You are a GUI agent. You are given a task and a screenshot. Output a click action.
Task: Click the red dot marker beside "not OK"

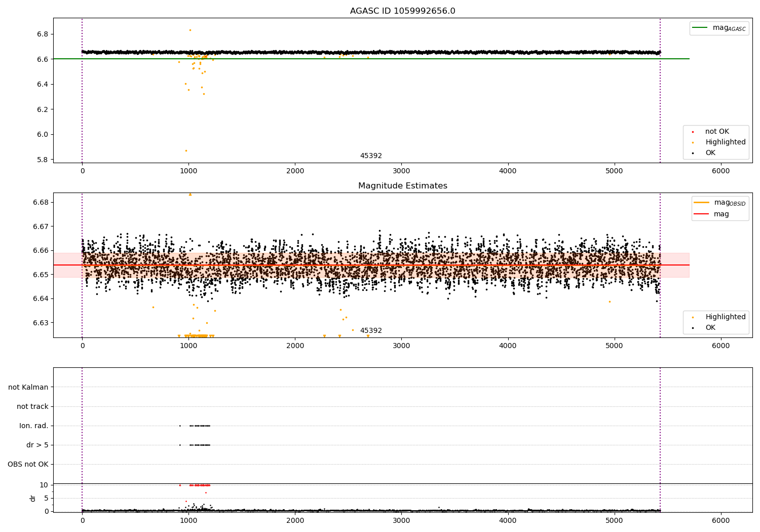[693, 132]
